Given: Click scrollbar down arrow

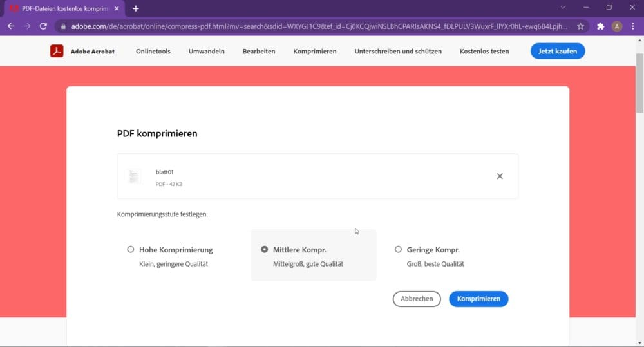Looking at the screenshot, I should pos(639,343).
